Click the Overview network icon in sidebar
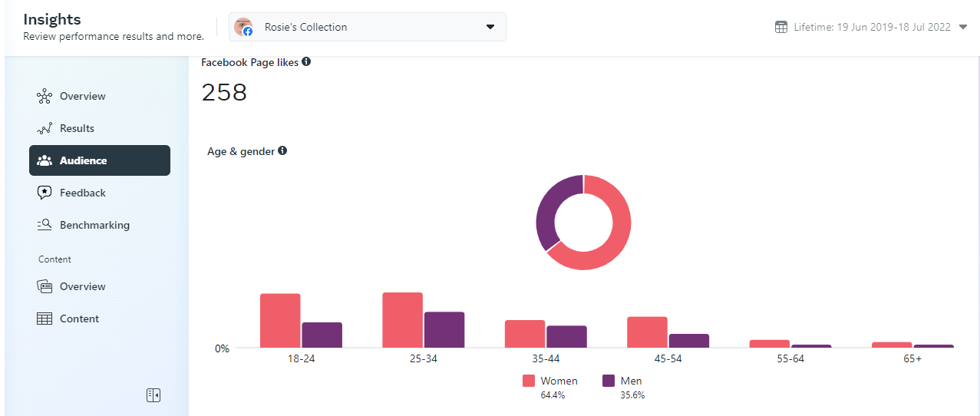This screenshot has height=416, width=980. (45, 97)
